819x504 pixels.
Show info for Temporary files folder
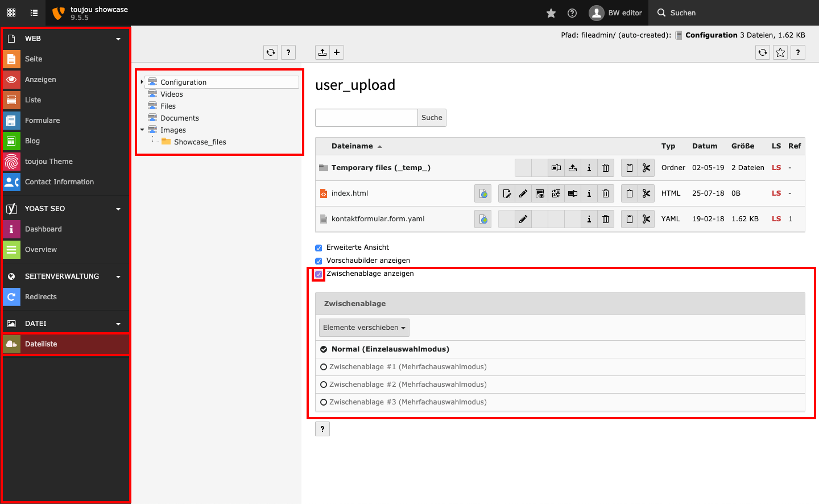pyautogui.click(x=589, y=168)
